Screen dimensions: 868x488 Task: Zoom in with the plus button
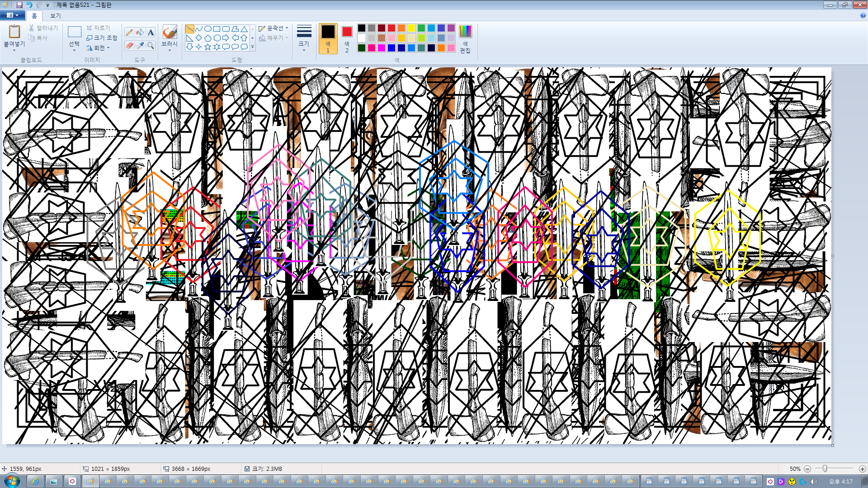pyautogui.click(x=862, y=469)
